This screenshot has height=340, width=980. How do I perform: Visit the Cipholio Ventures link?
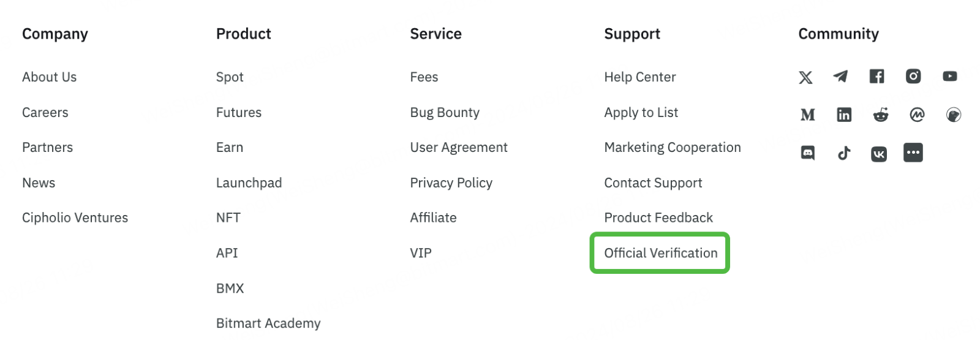point(75,217)
